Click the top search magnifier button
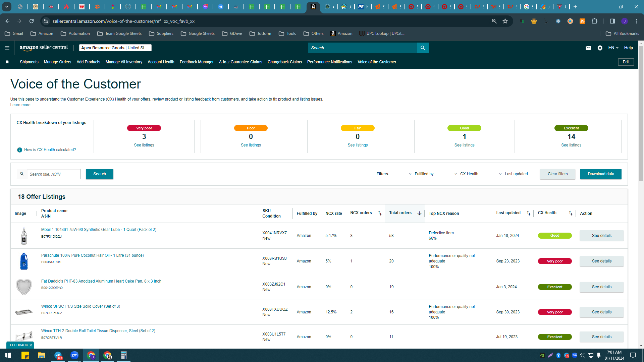644x362 pixels. pos(423,48)
